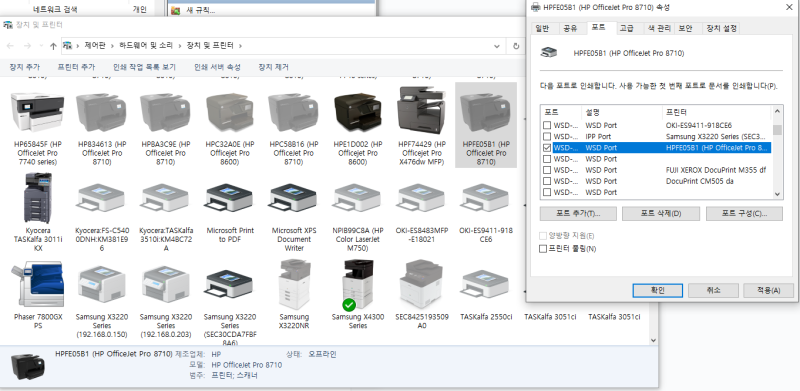Switch to the 일반 tab
Viewport: 800px width, 391px height.
click(x=543, y=29)
